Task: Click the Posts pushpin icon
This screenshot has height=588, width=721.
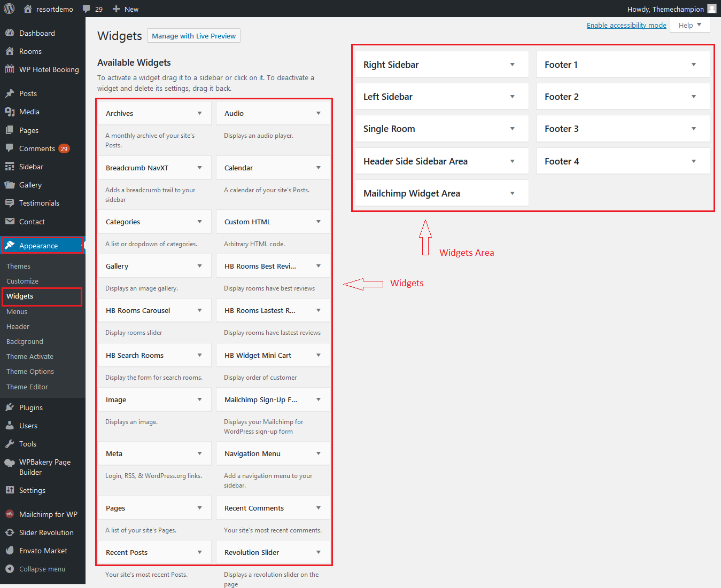Action: pyautogui.click(x=10, y=93)
